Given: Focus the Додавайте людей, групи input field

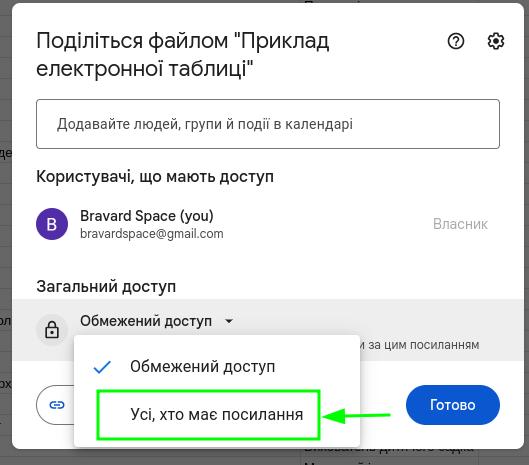Looking at the screenshot, I should pyautogui.click(x=268, y=124).
